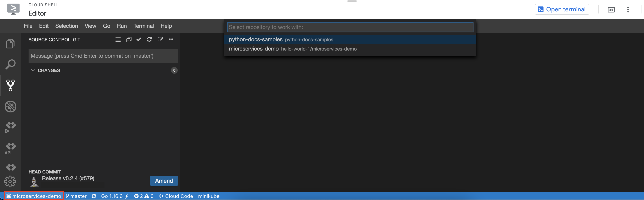Open the three-dot more menu in header

pos(628,9)
